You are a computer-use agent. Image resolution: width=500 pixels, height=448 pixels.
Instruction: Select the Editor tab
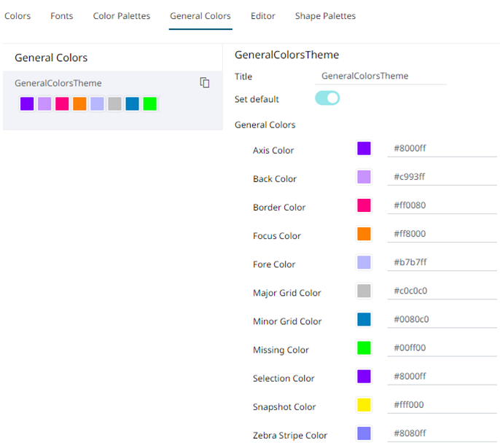tap(263, 16)
